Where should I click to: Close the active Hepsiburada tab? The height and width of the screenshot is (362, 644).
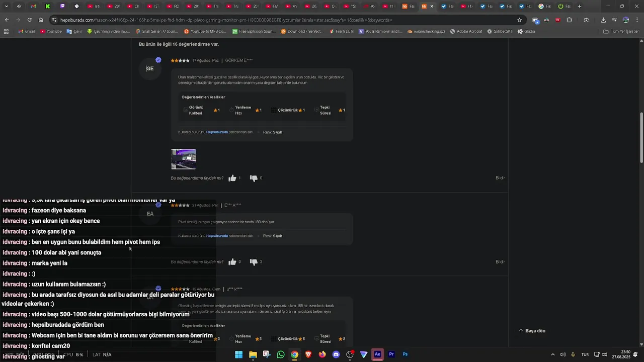coord(432,7)
